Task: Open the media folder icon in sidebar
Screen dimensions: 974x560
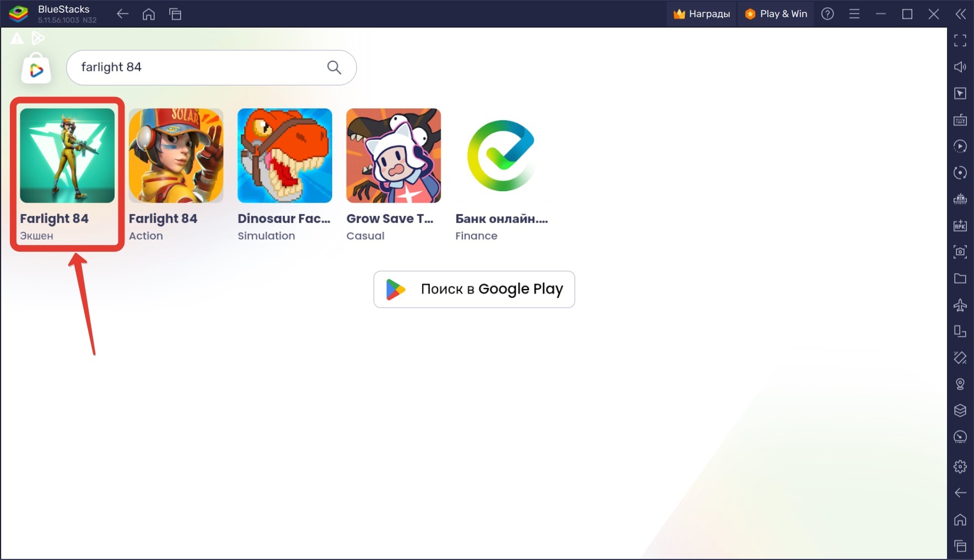Action: (960, 278)
